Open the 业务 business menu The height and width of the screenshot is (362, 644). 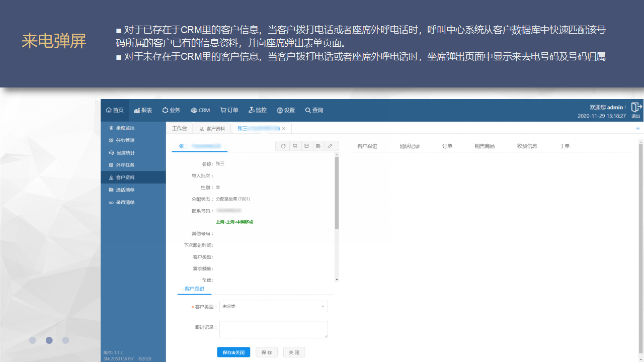pos(171,110)
